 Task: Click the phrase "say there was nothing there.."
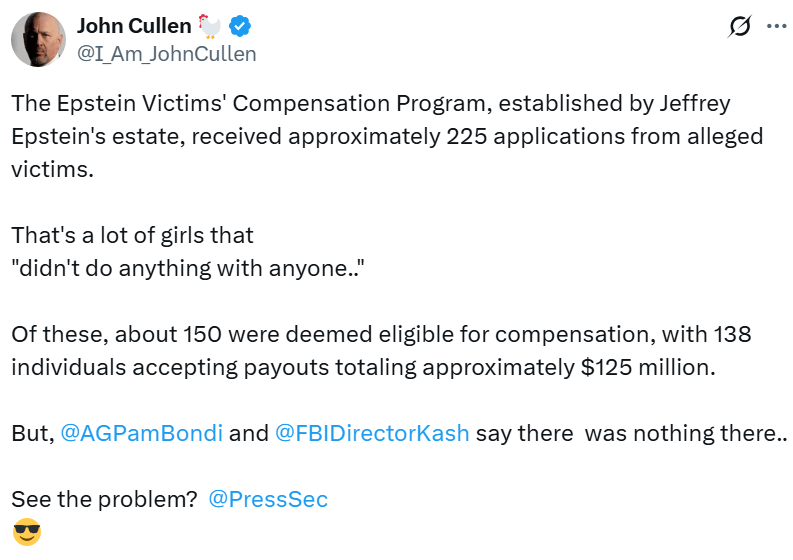[630, 434]
